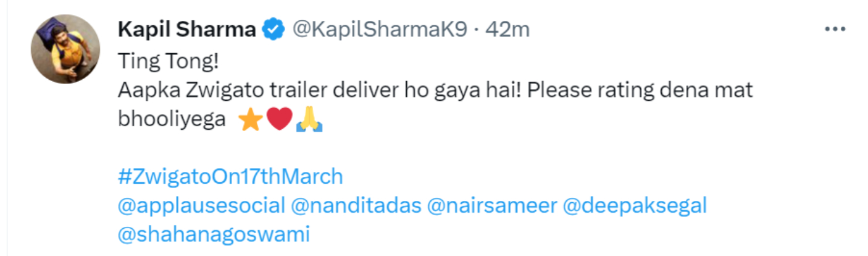Click the "Please rating dena mat" text
Screen dimensions: 868x256
click(640, 91)
